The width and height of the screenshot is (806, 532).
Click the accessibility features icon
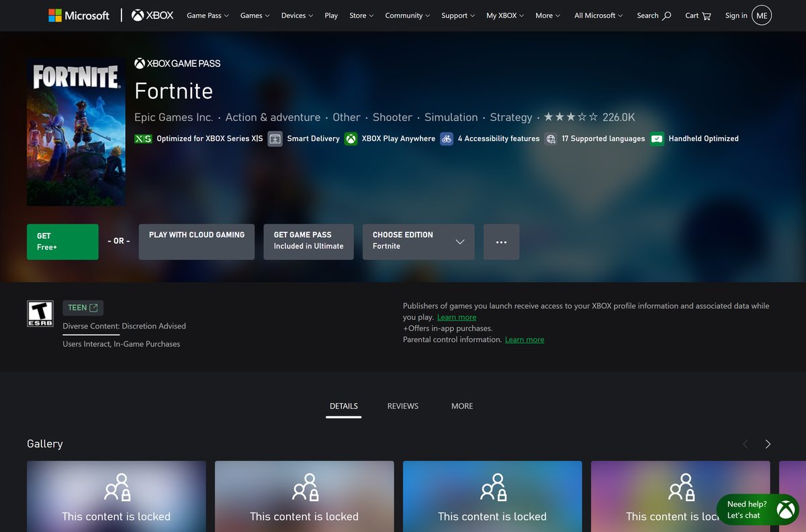(x=447, y=138)
